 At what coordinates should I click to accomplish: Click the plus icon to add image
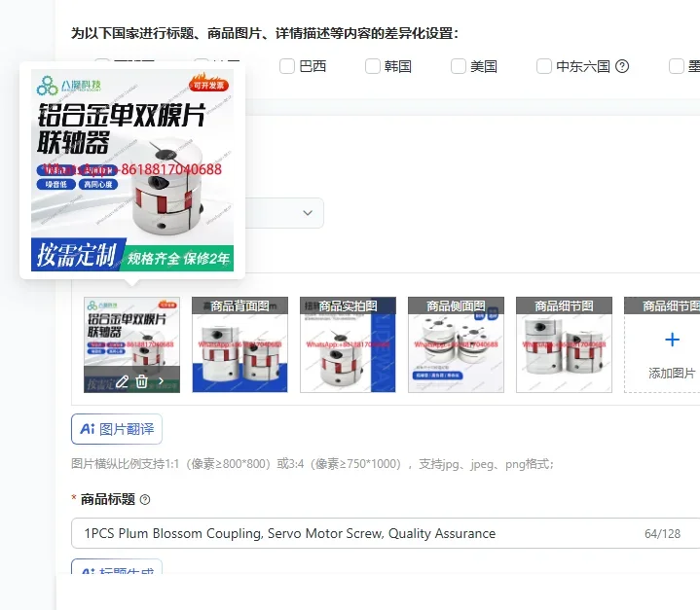pos(672,340)
